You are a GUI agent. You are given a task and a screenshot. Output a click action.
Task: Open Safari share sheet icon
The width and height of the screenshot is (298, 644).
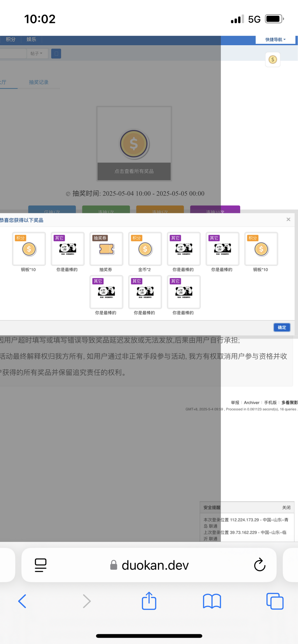(149, 601)
